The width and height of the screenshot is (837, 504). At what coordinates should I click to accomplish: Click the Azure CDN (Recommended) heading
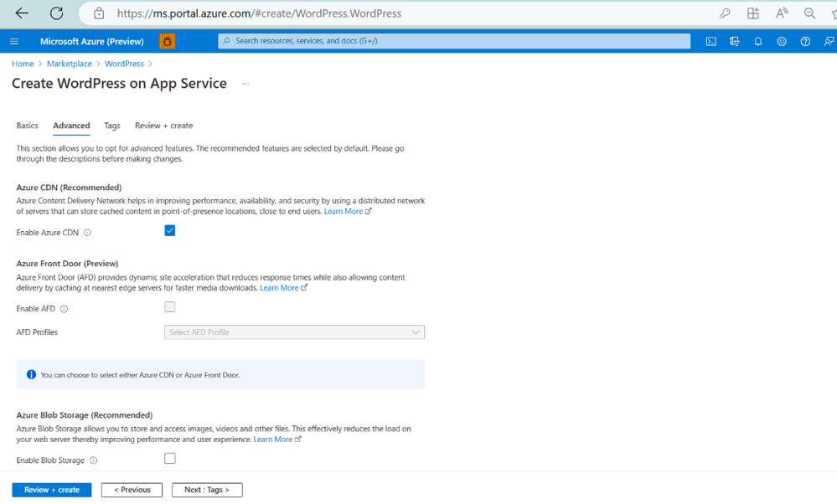69,188
